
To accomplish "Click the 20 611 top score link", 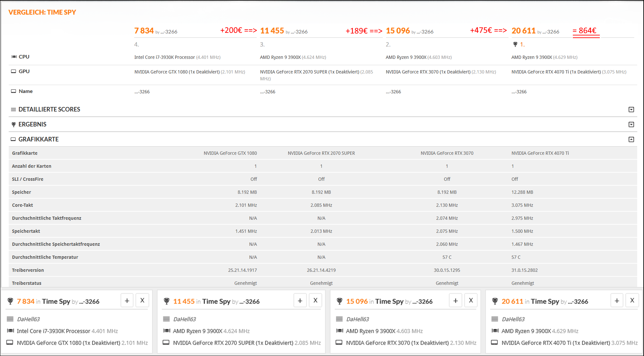I will 523,31.
